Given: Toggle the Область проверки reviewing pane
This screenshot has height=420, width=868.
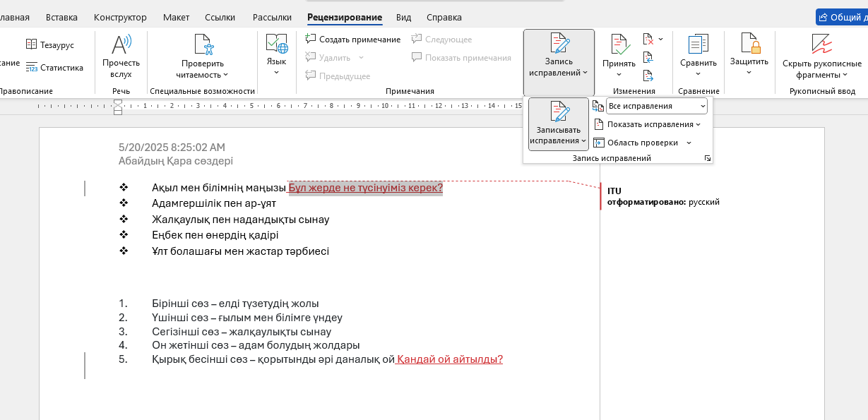Looking at the screenshot, I should [636, 143].
